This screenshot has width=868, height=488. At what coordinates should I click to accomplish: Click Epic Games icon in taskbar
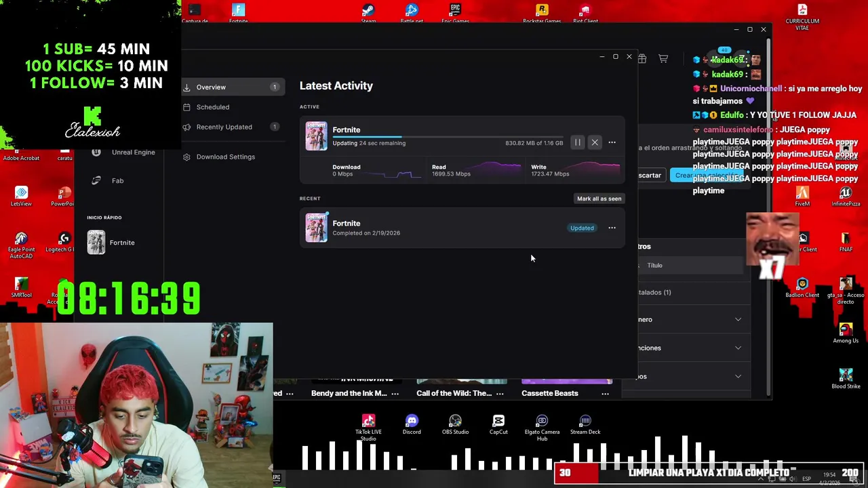coord(277,478)
